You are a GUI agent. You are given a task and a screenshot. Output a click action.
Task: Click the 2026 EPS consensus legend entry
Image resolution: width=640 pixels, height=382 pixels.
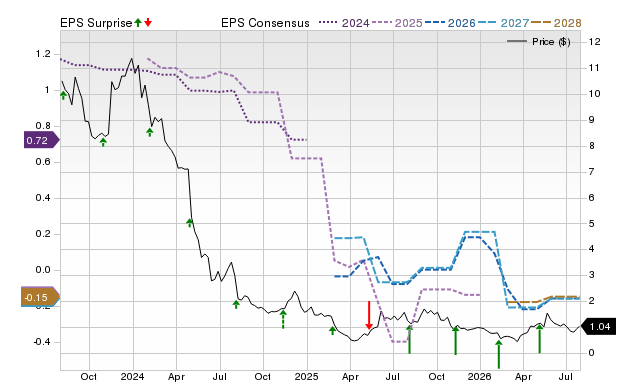(x=450, y=23)
